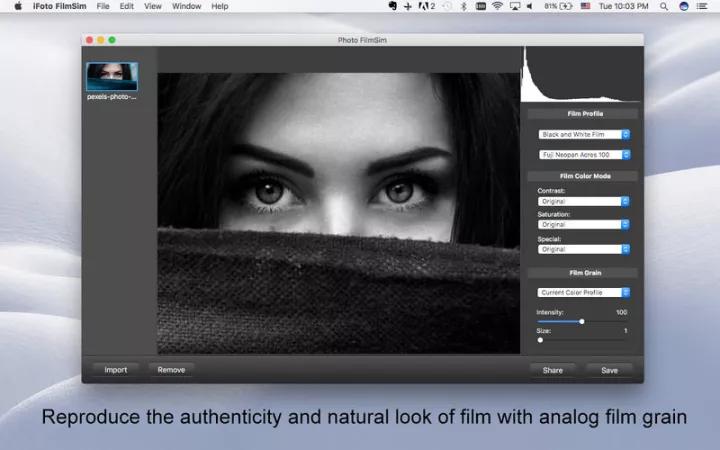Click the histogram display
Viewport: 720px width, 450px height.
pyautogui.click(x=580, y=74)
